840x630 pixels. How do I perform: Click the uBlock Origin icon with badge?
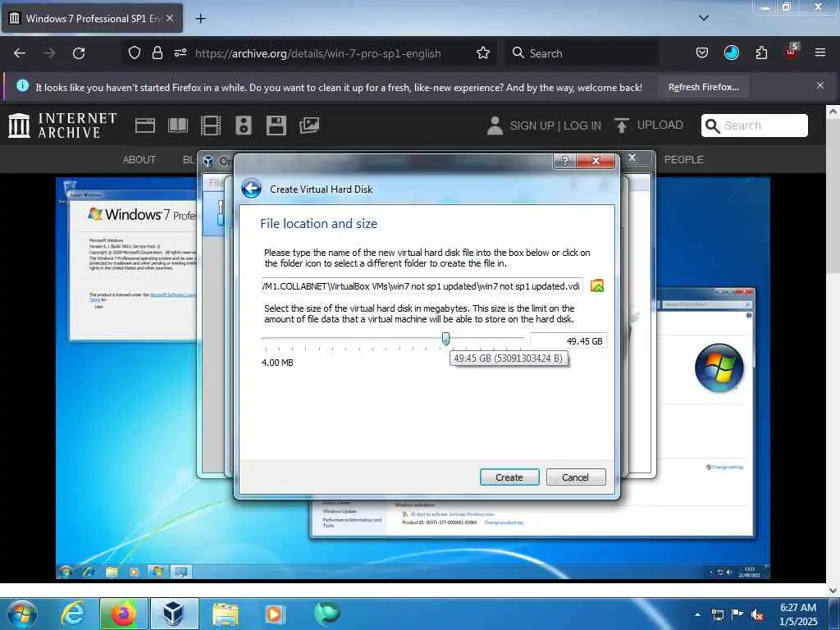[792, 52]
